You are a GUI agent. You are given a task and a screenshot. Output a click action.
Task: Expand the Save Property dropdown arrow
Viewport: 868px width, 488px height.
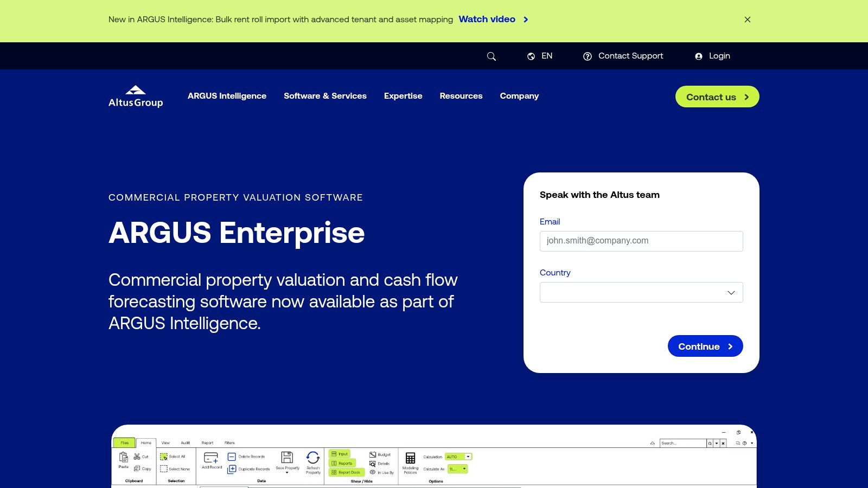(287, 472)
